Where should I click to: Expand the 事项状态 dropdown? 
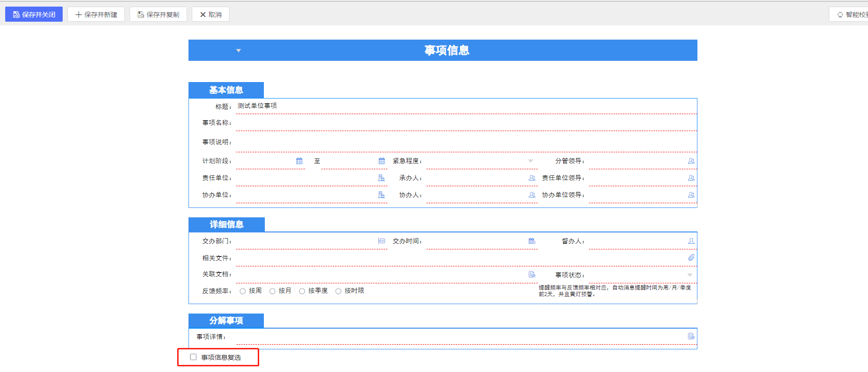click(690, 275)
